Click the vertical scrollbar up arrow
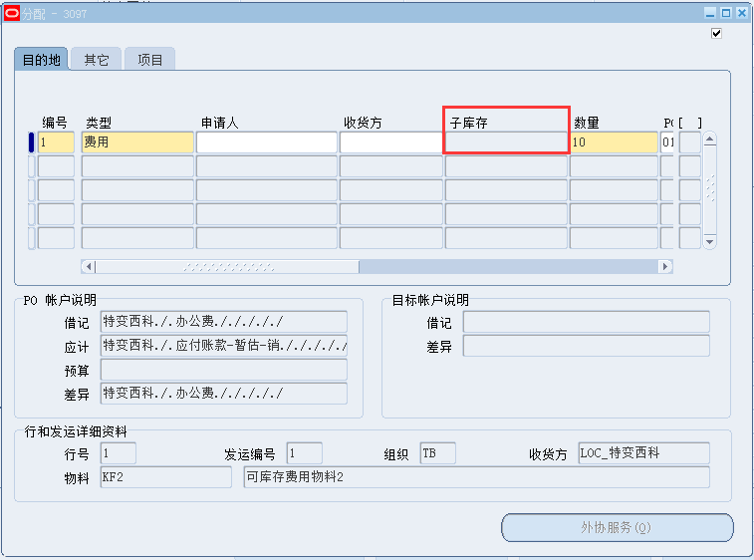Image resolution: width=754 pixels, height=560 pixels. coord(710,140)
